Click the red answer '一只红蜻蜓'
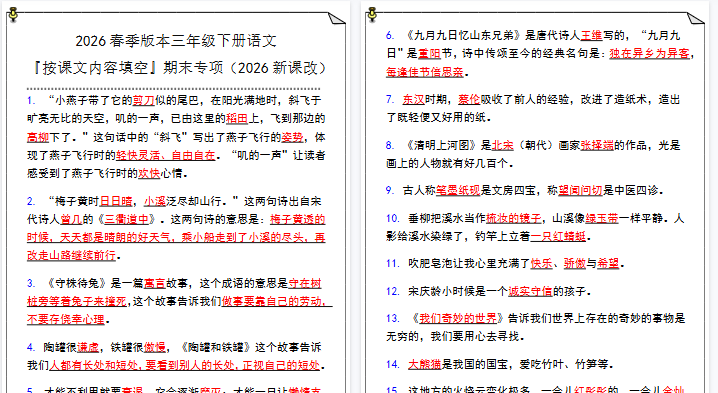 [x=558, y=236]
